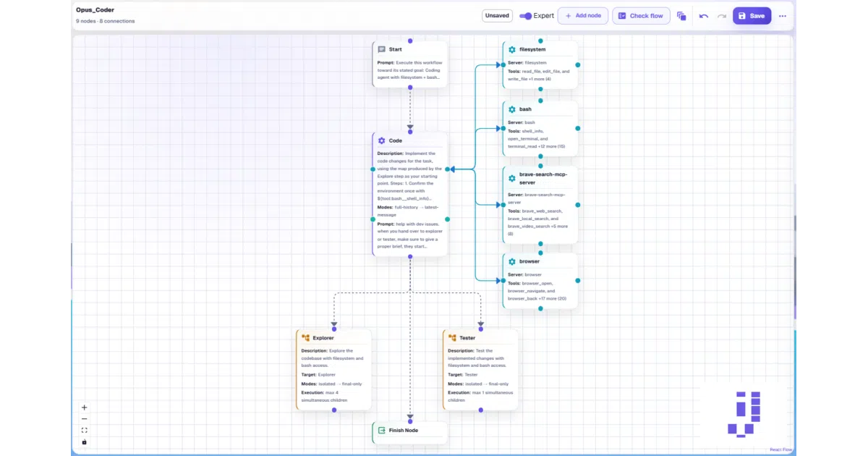
Task: Click the Add node button
Action: [x=583, y=16]
